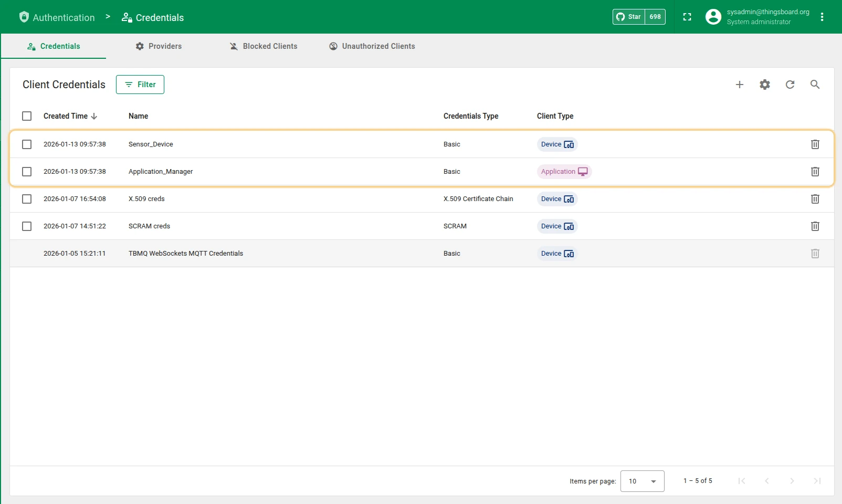
Task: Open the GitHub Star button
Action: tap(629, 17)
